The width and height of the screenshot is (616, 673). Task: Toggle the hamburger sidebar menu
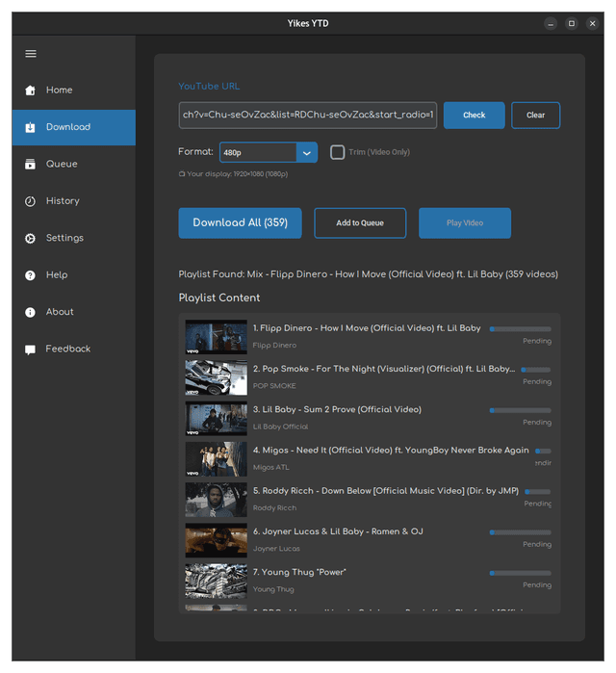31,54
